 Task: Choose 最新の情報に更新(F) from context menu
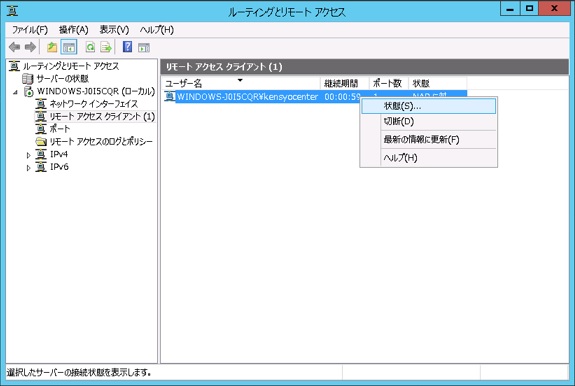coord(428,140)
